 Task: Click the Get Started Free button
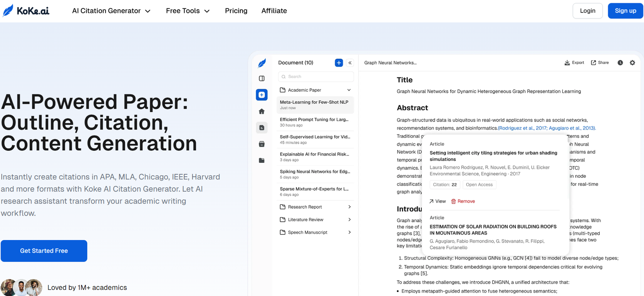coord(44,251)
